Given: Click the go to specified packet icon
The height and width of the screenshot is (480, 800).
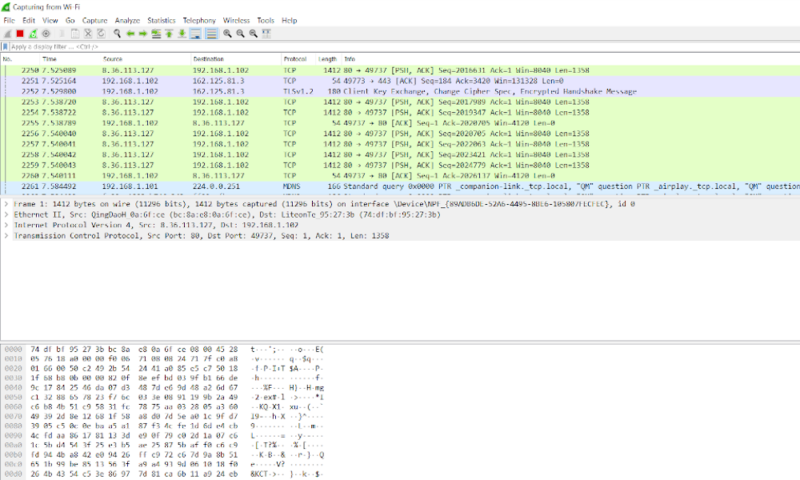Looking at the screenshot, I should pos(156,34).
